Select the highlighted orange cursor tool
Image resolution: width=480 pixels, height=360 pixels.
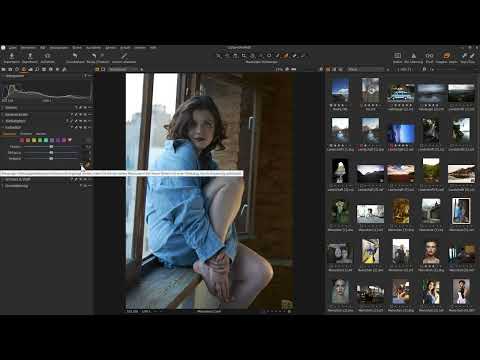(285, 56)
